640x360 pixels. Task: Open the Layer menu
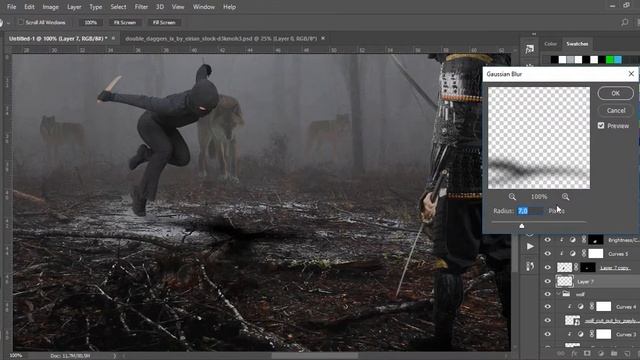coord(74,7)
